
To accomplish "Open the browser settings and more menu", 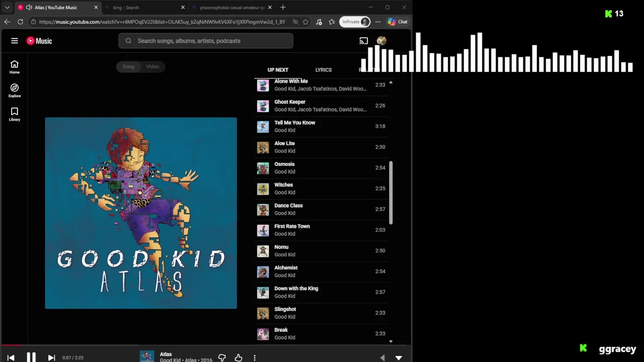I will click(x=378, y=22).
